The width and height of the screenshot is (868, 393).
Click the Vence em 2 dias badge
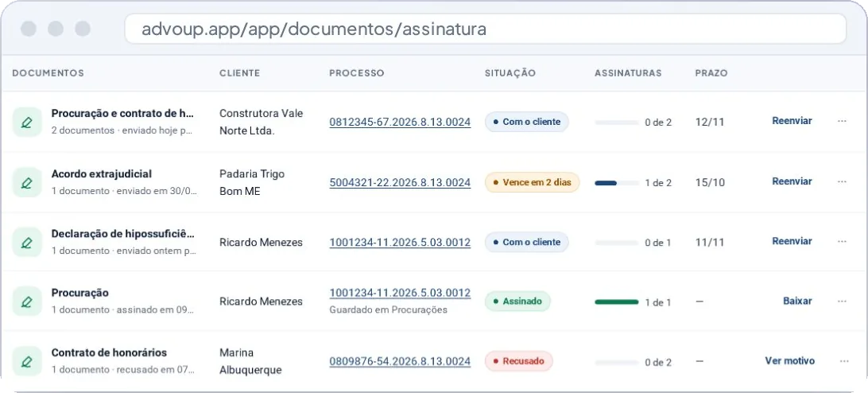[532, 182]
